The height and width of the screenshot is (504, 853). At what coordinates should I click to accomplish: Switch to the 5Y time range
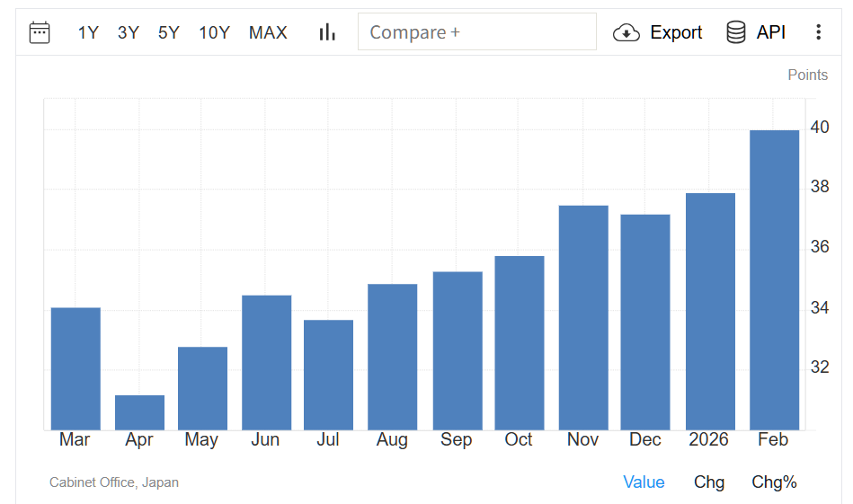pyautogui.click(x=168, y=32)
